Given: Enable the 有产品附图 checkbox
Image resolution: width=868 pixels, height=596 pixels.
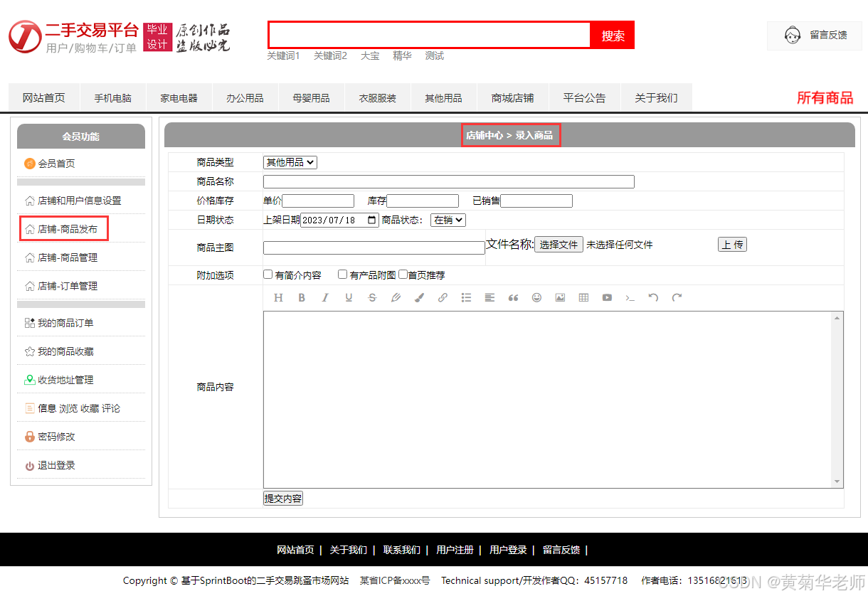Looking at the screenshot, I should click(343, 275).
